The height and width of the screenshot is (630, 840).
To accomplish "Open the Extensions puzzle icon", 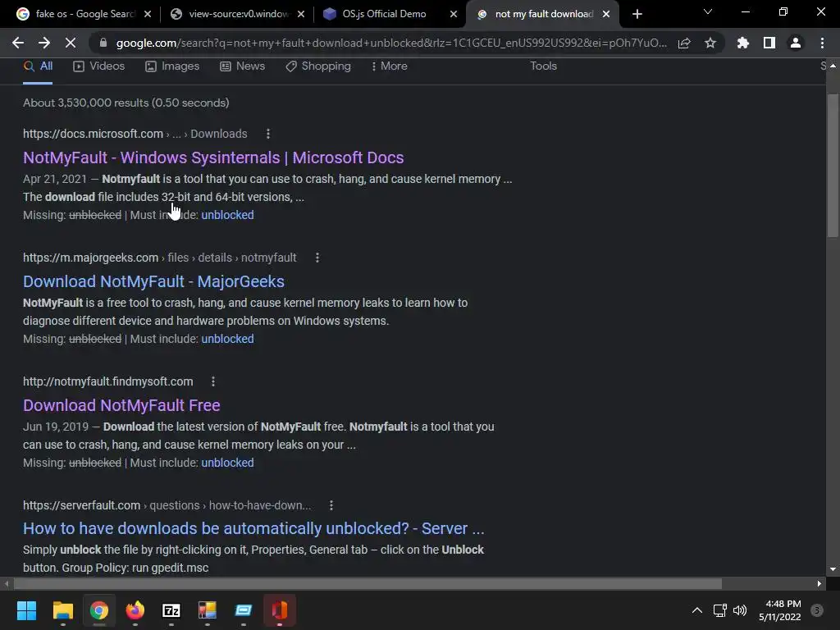I will (743, 43).
